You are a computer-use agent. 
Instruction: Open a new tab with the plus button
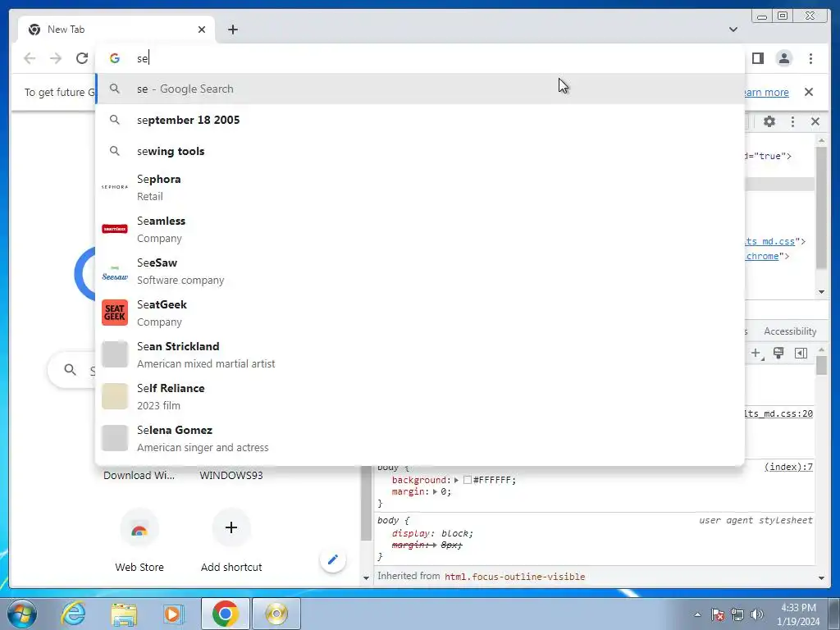tap(232, 30)
